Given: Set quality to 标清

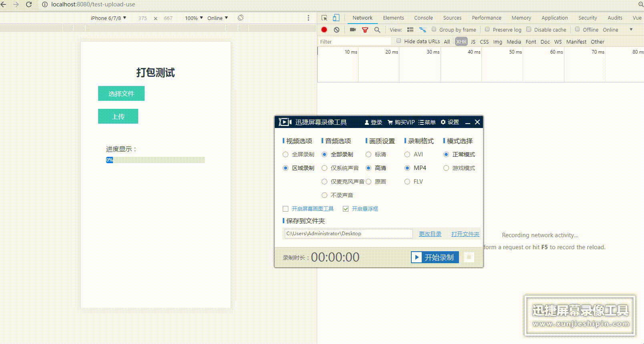Looking at the screenshot, I should point(376,154).
